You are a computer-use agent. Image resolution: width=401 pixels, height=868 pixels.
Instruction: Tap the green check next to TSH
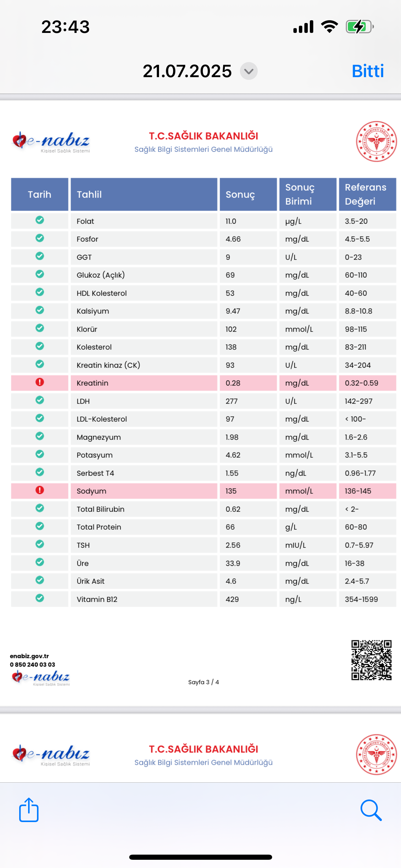(x=40, y=544)
